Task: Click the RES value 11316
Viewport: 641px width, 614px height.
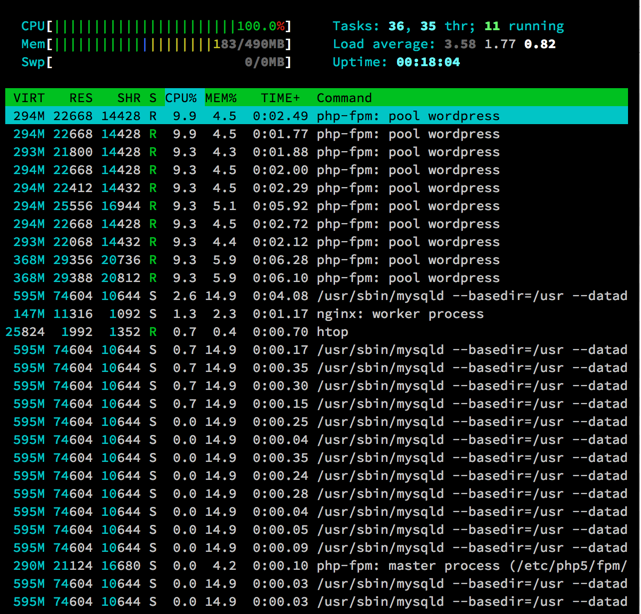Action: pyautogui.click(x=73, y=314)
